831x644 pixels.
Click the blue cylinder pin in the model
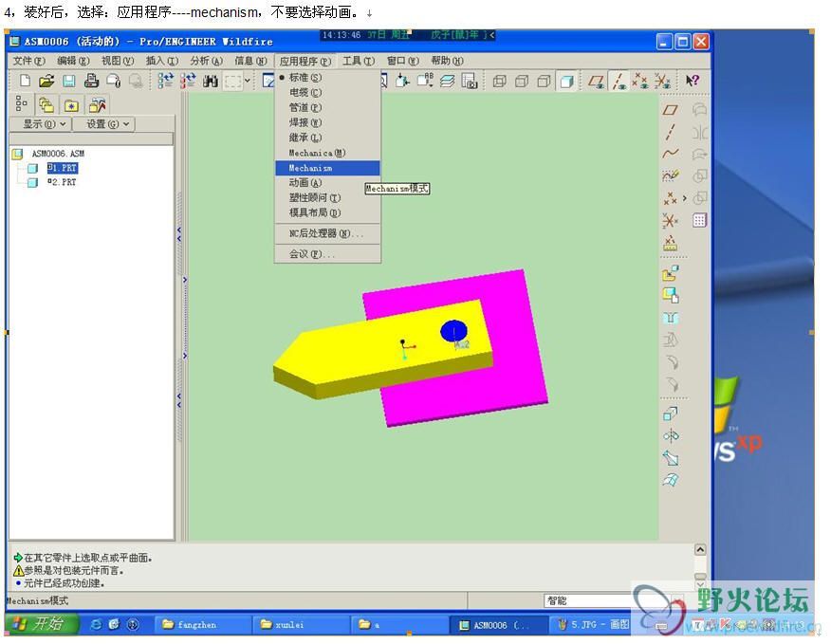453,331
